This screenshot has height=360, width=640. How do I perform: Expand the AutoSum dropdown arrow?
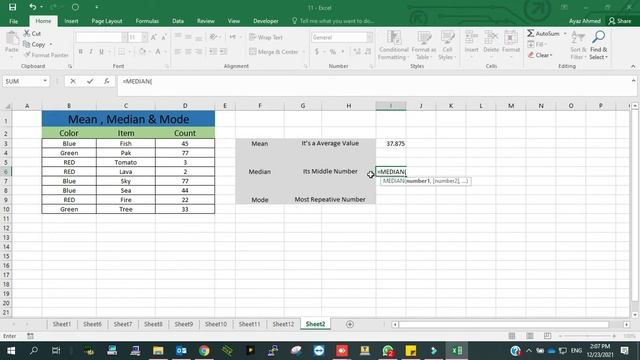565,33
